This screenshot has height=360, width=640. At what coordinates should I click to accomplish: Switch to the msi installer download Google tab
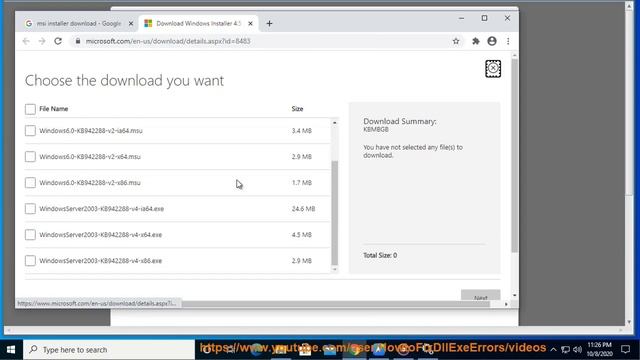[78, 24]
